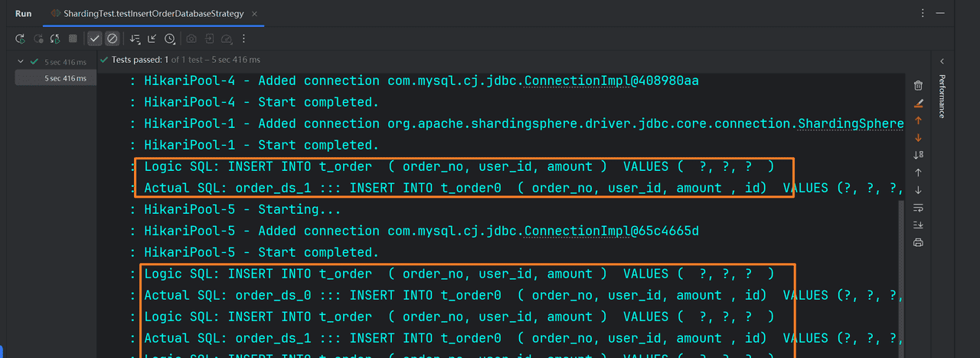Open the vertical Performance tab
The width and height of the screenshot is (980, 358).
point(942,97)
